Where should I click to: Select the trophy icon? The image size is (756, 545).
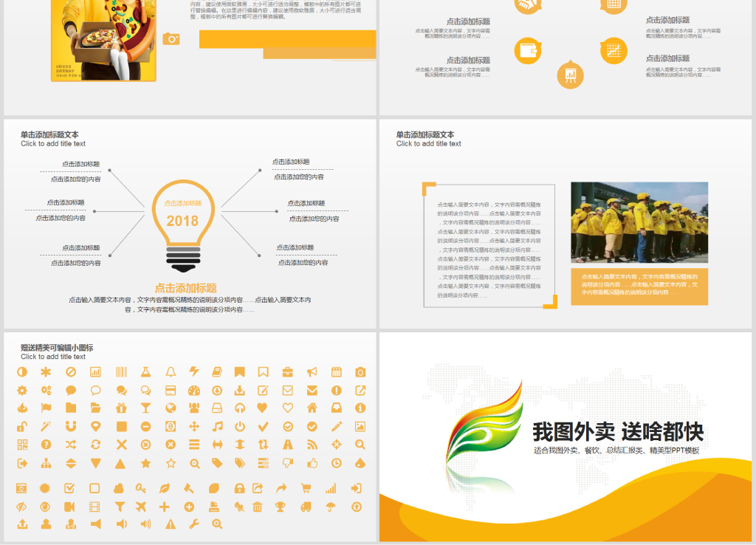pos(281,507)
